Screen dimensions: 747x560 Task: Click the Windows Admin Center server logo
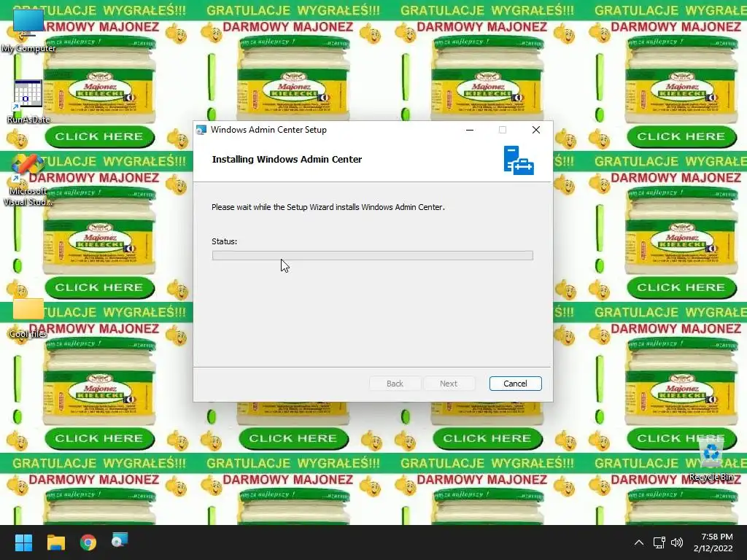pyautogui.click(x=519, y=160)
